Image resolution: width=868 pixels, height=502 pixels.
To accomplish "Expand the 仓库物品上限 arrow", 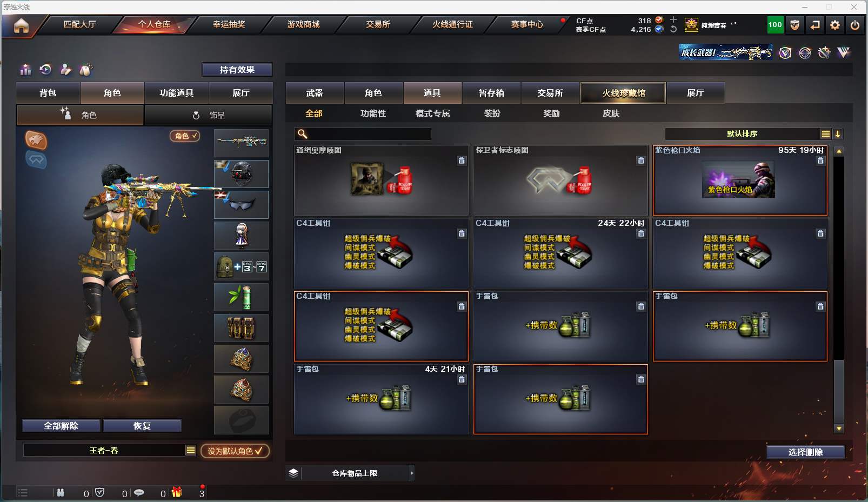I will [x=411, y=473].
